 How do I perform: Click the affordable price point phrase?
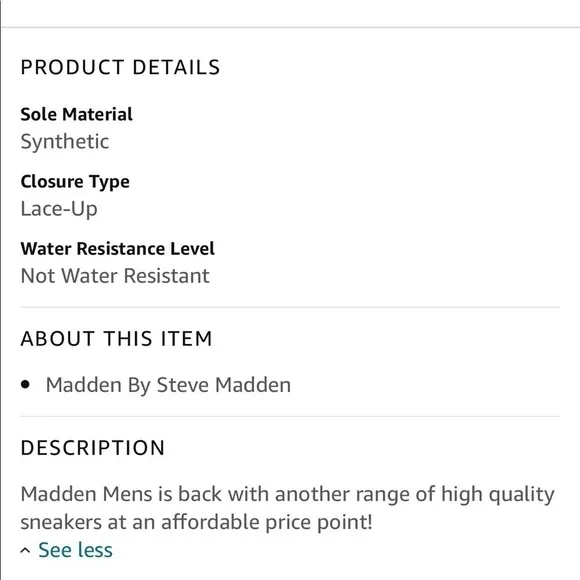tap(266, 523)
